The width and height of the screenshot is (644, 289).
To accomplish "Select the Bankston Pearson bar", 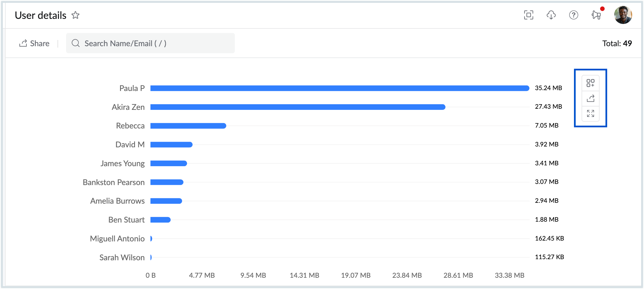I will pos(167,182).
